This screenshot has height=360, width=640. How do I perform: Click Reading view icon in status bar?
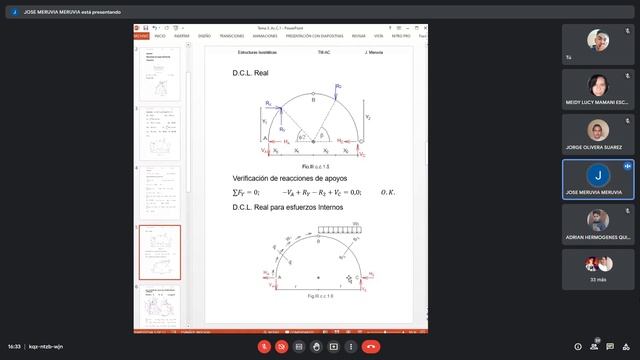[348, 332]
